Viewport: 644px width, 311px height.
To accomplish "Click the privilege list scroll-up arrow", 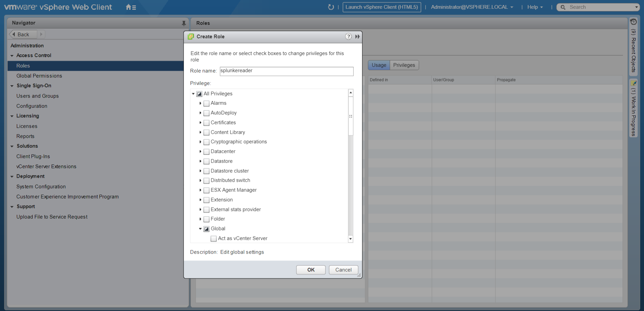I will pyautogui.click(x=351, y=93).
